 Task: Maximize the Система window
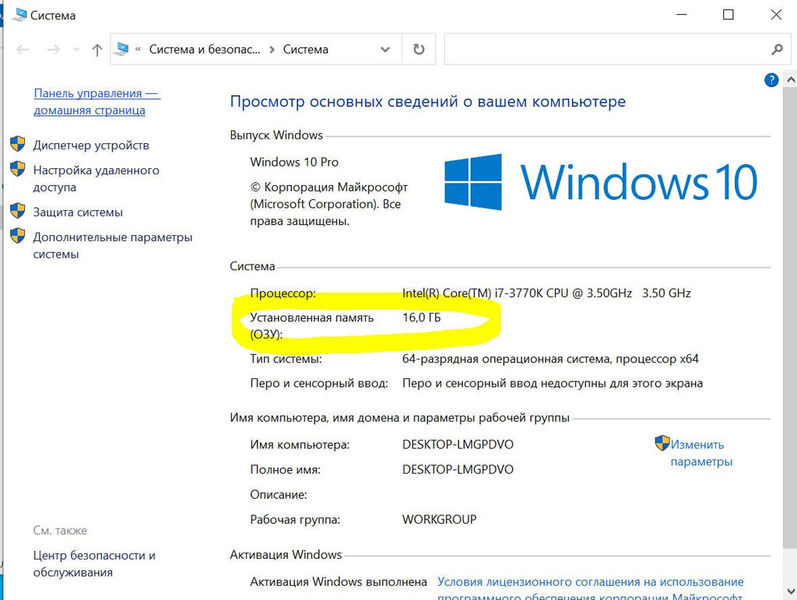pyautogui.click(x=728, y=15)
